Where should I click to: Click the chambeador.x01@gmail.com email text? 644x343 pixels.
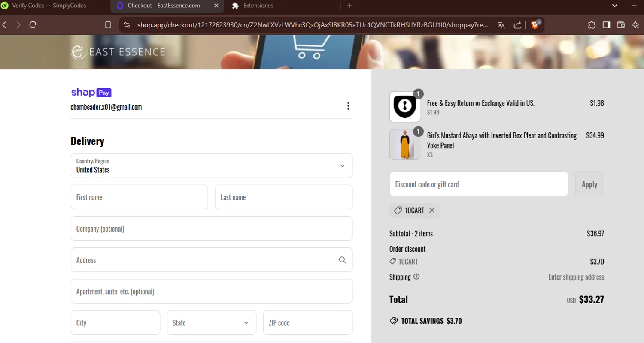pos(106,107)
